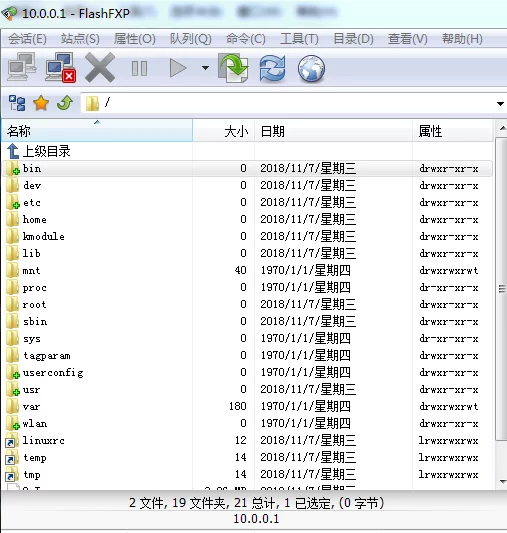Select the home folder
The image size is (507, 533).
247,219
